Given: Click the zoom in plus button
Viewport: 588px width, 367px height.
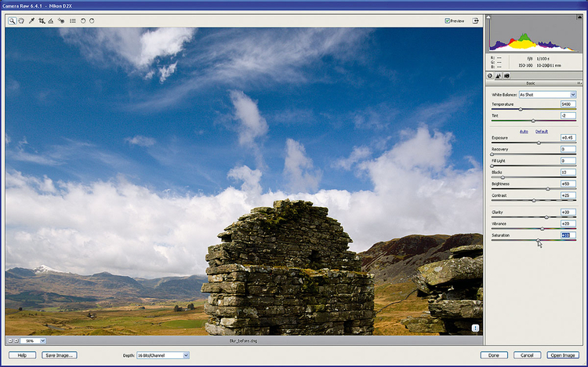Looking at the screenshot, I should click(x=16, y=341).
